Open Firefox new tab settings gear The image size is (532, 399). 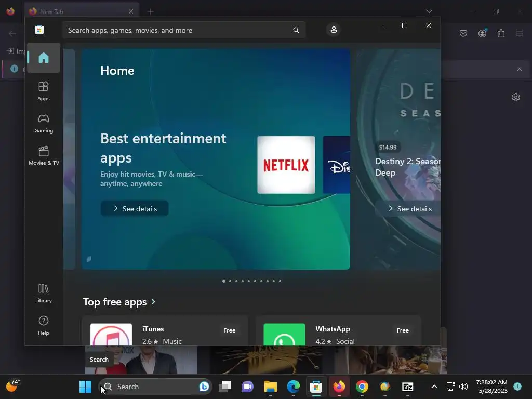pyautogui.click(x=516, y=97)
